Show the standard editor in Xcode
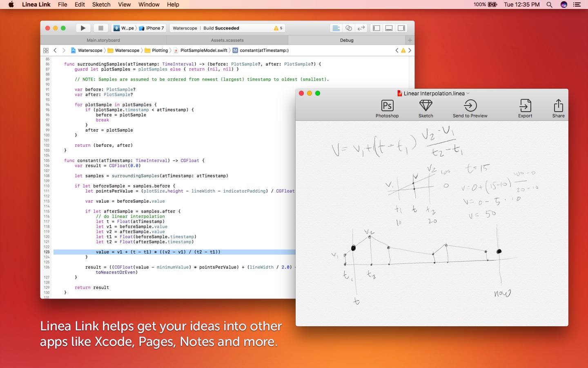588x368 pixels. [336, 28]
